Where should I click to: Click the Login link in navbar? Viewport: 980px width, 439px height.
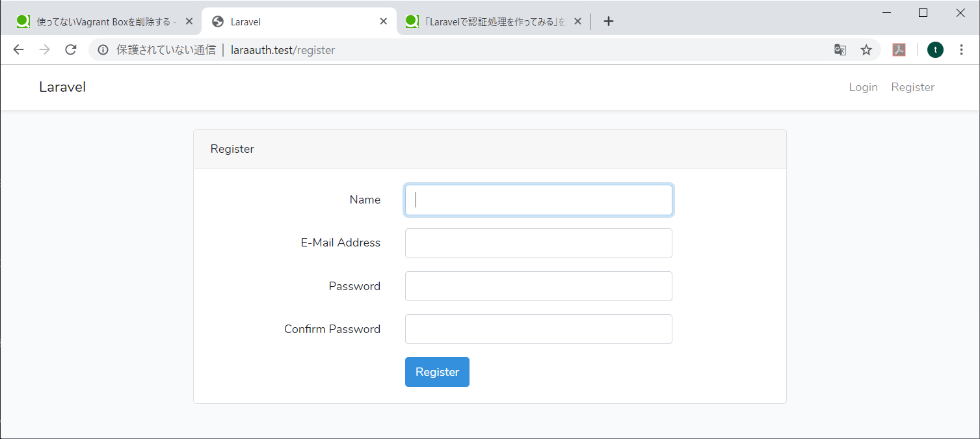pyautogui.click(x=863, y=87)
